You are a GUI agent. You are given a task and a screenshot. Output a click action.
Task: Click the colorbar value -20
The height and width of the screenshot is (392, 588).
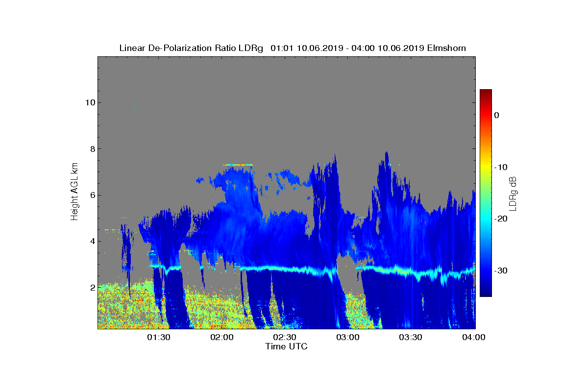(501, 219)
